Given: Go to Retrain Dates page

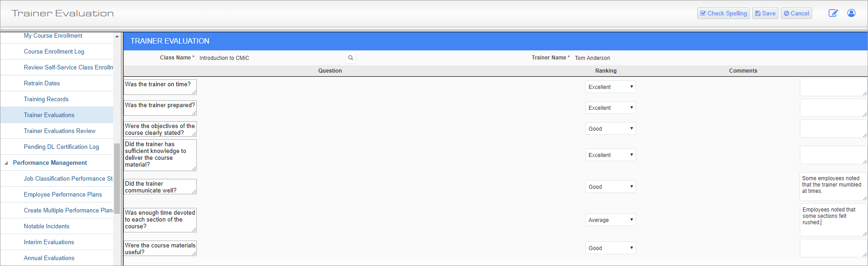Looking at the screenshot, I should coord(42,83).
